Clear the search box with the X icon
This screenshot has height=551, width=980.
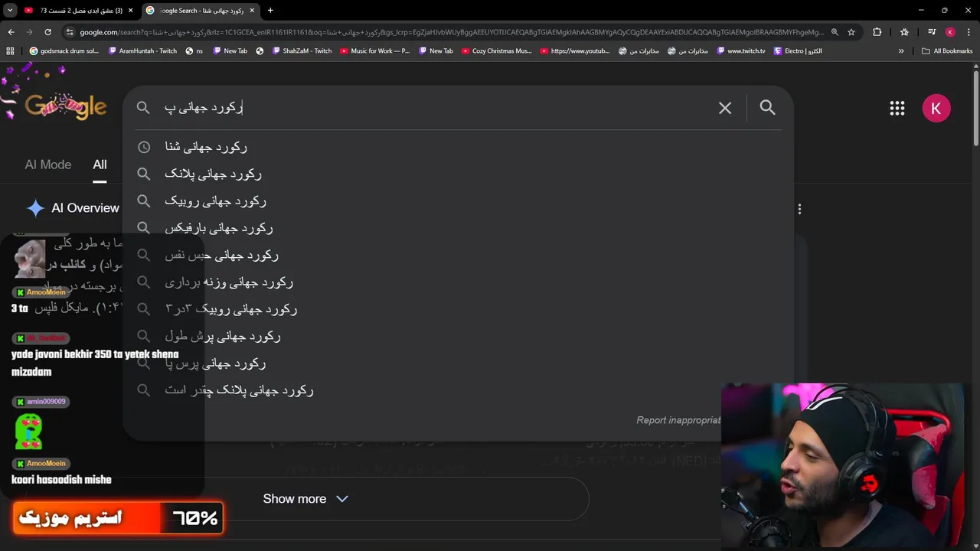(725, 108)
